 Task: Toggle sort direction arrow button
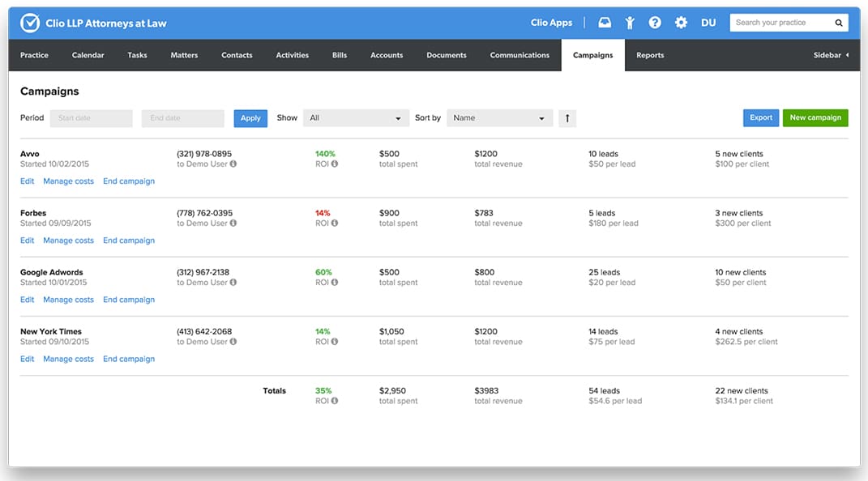point(567,118)
